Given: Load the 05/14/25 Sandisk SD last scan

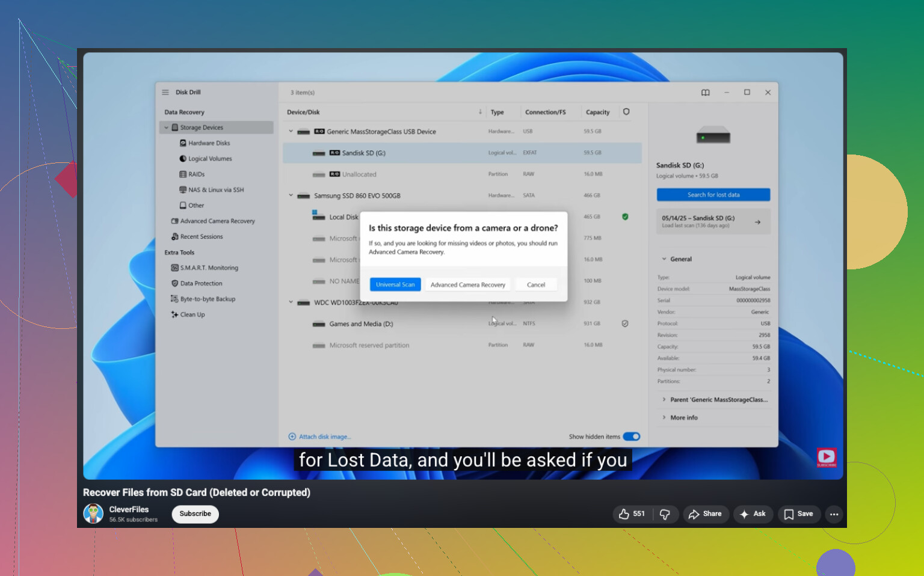Looking at the screenshot, I should click(x=713, y=222).
